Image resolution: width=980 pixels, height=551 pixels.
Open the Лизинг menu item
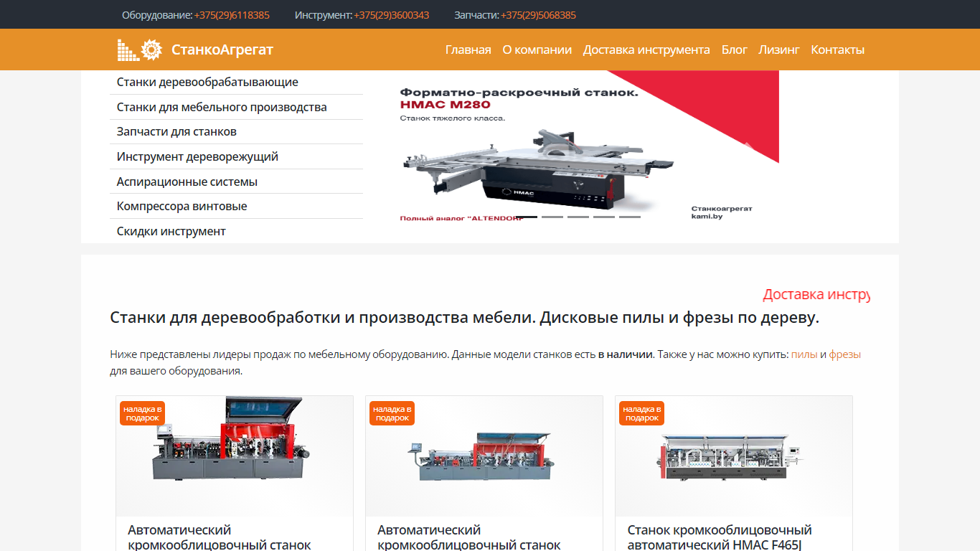click(779, 50)
